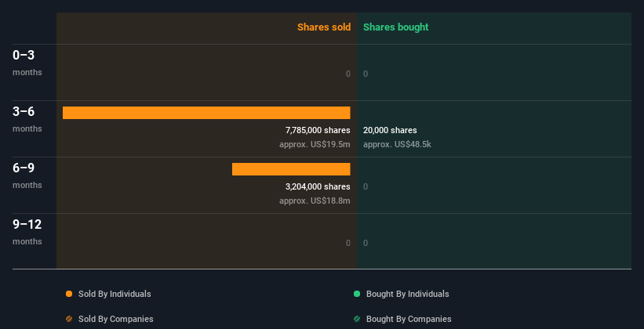Click the 20,000 shares bought value
The height and width of the screenshot is (329, 644).
point(390,130)
